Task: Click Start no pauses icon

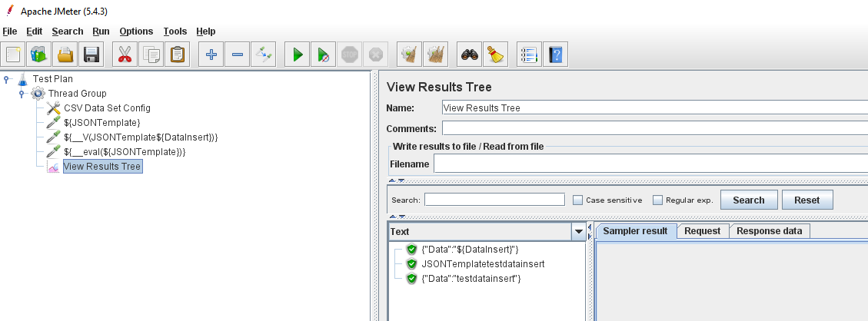Action: coord(323,55)
